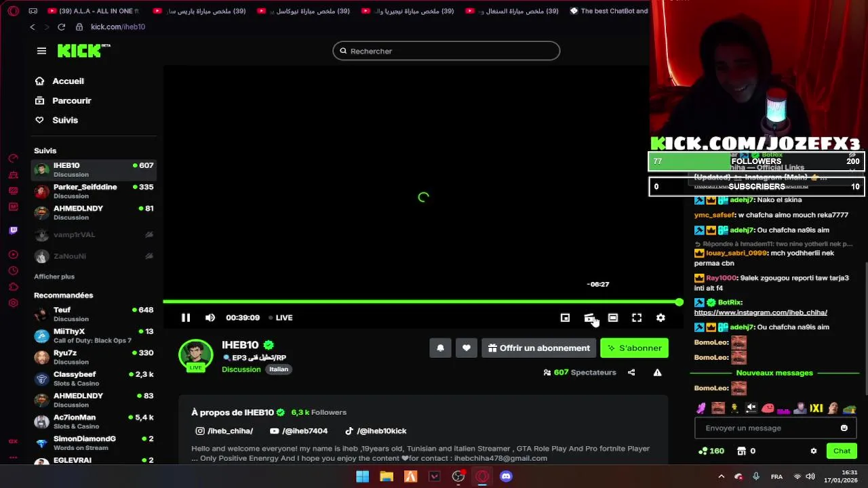The image size is (868, 488).
Task: Enable picture-in-picture mode
Action: (565, 317)
